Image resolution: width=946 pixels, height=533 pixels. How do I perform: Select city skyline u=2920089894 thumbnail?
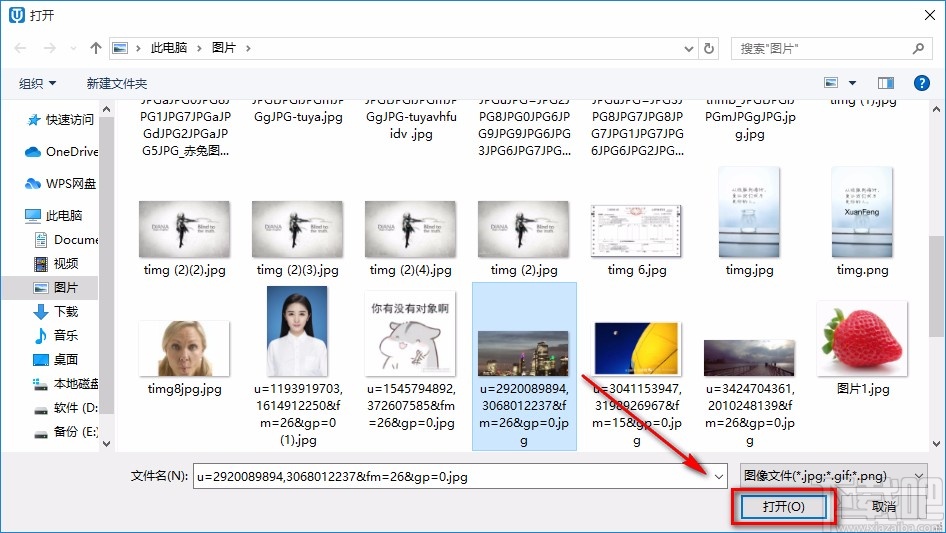click(523, 353)
